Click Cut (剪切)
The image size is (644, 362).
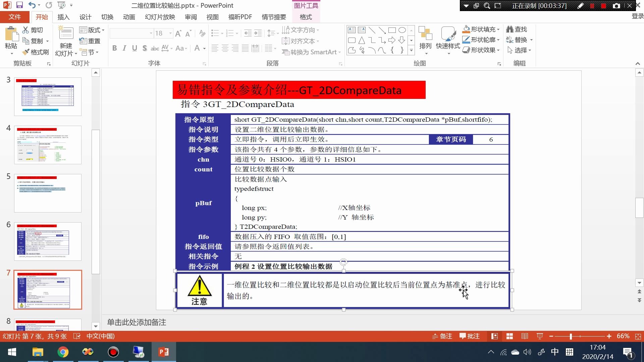[33, 30]
